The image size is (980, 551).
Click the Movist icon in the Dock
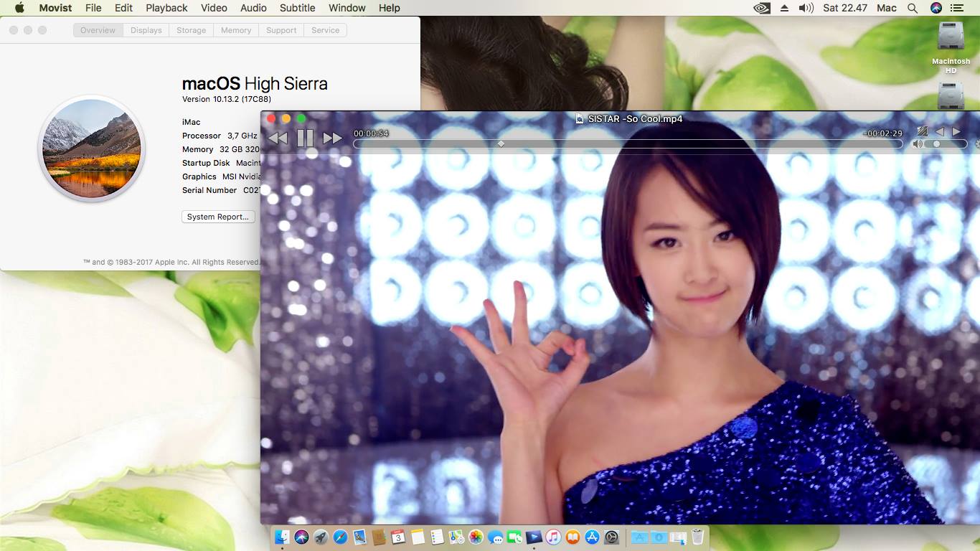534,537
